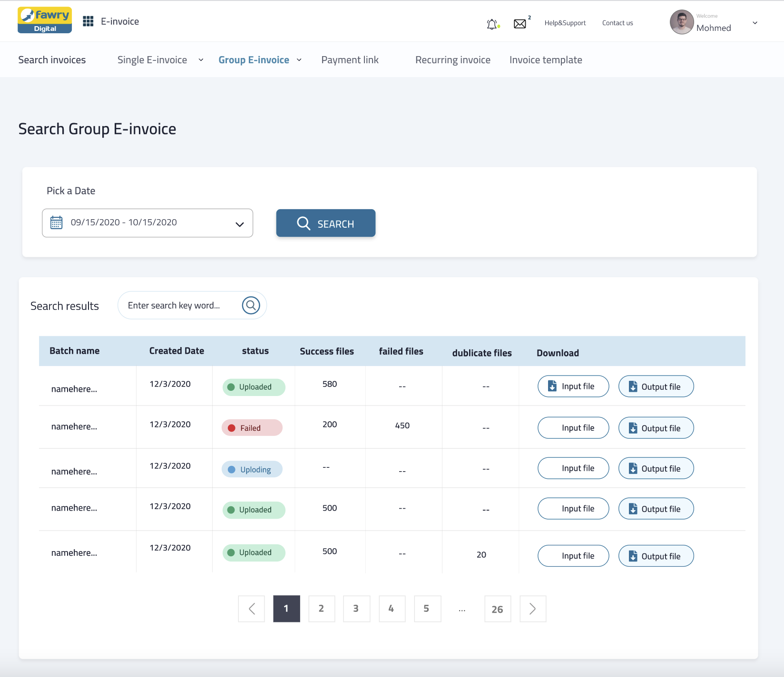Select page 4 in pagination
784x677 pixels.
click(x=392, y=609)
